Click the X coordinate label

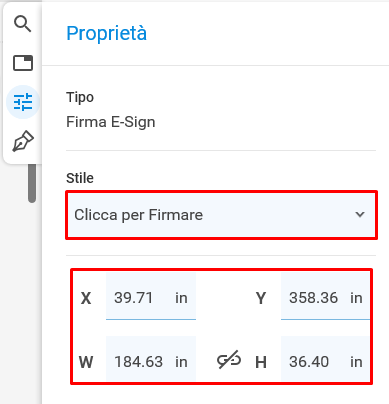coord(86,298)
